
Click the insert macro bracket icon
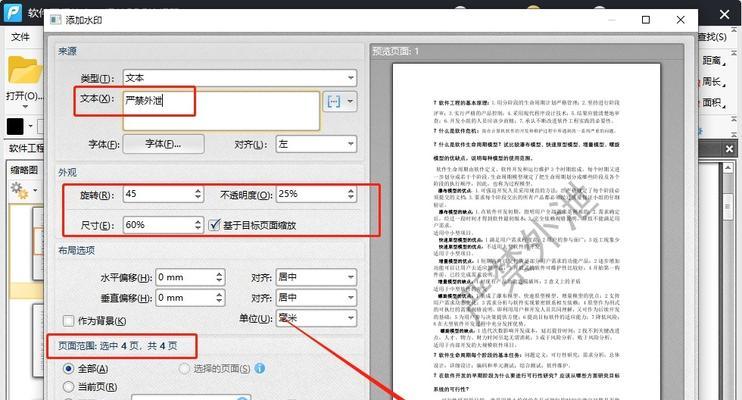point(334,101)
